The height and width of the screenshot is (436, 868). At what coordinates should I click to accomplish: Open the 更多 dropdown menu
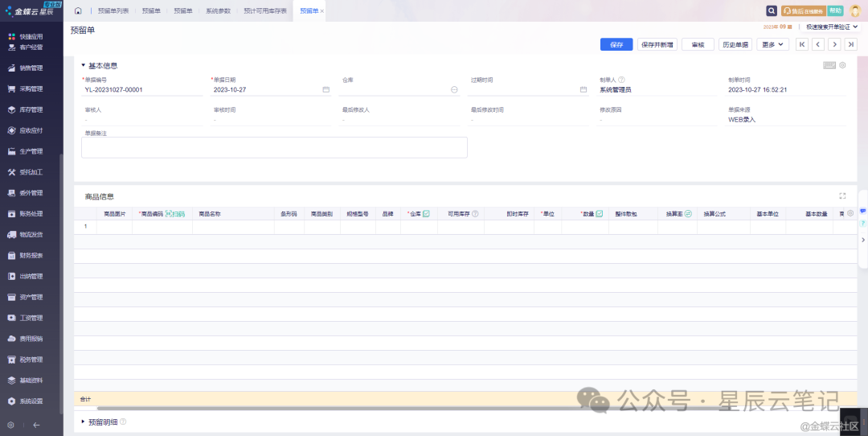tap(773, 45)
